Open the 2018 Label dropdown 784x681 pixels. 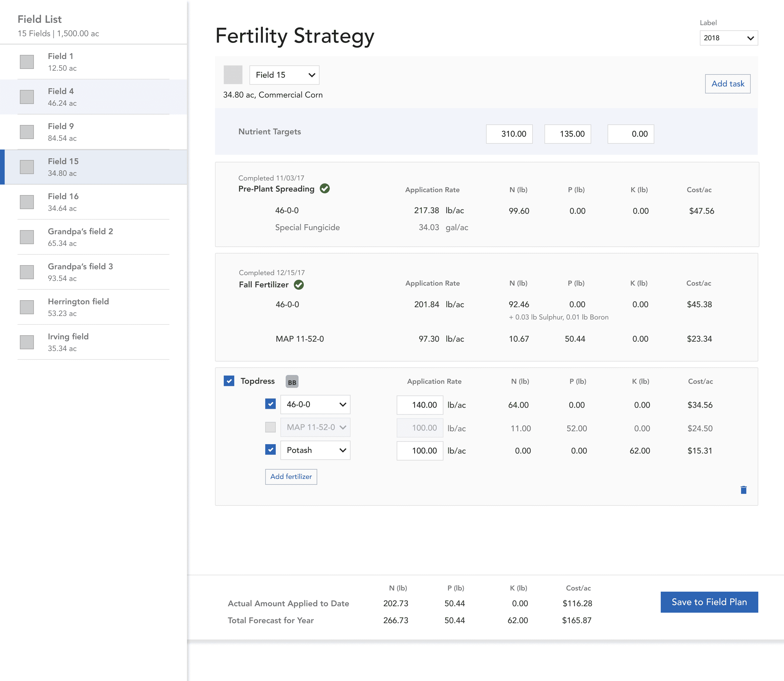coord(728,38)
